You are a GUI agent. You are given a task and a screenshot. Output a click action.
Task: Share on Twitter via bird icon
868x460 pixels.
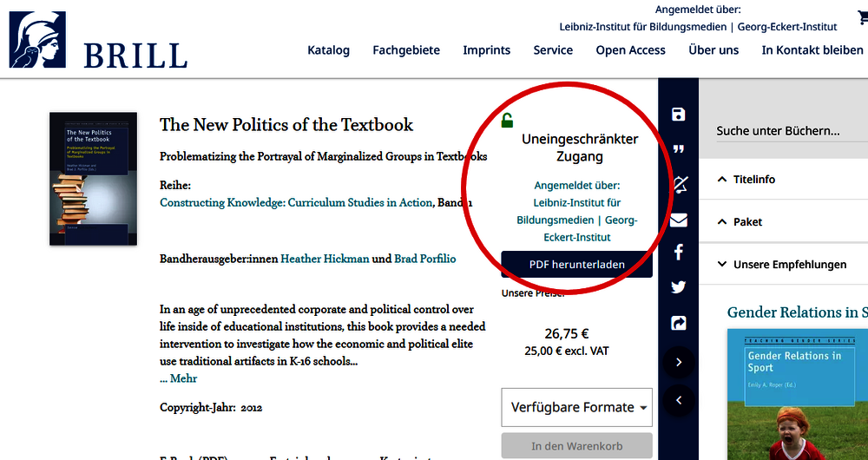tap(679, 287)
